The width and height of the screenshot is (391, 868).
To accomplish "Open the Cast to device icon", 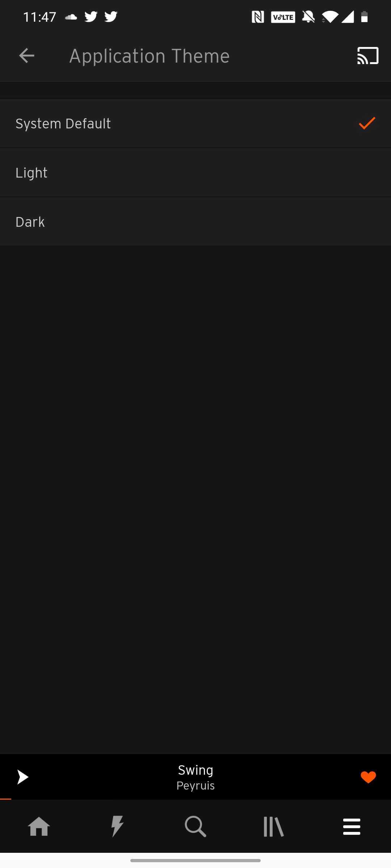I will pos(368,56).
